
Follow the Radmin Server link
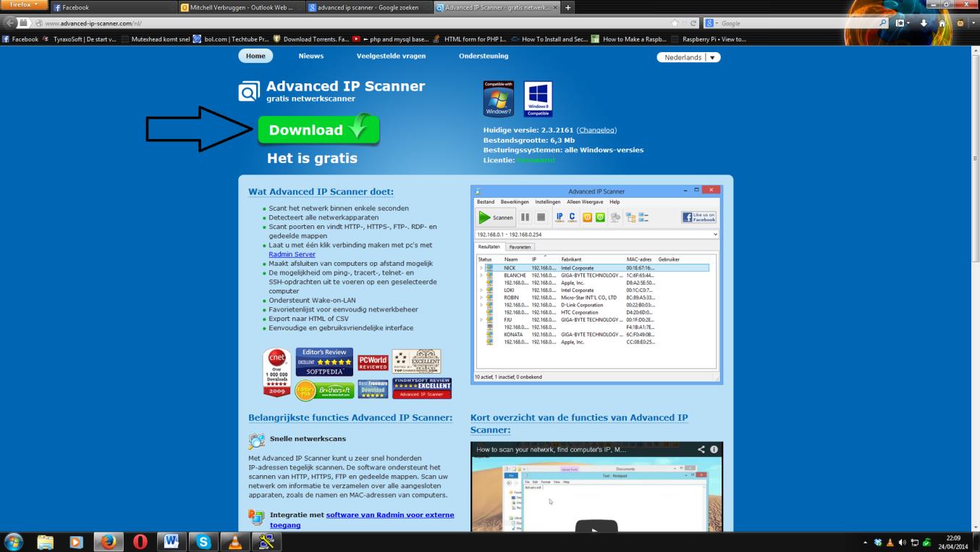click(292, 254)
